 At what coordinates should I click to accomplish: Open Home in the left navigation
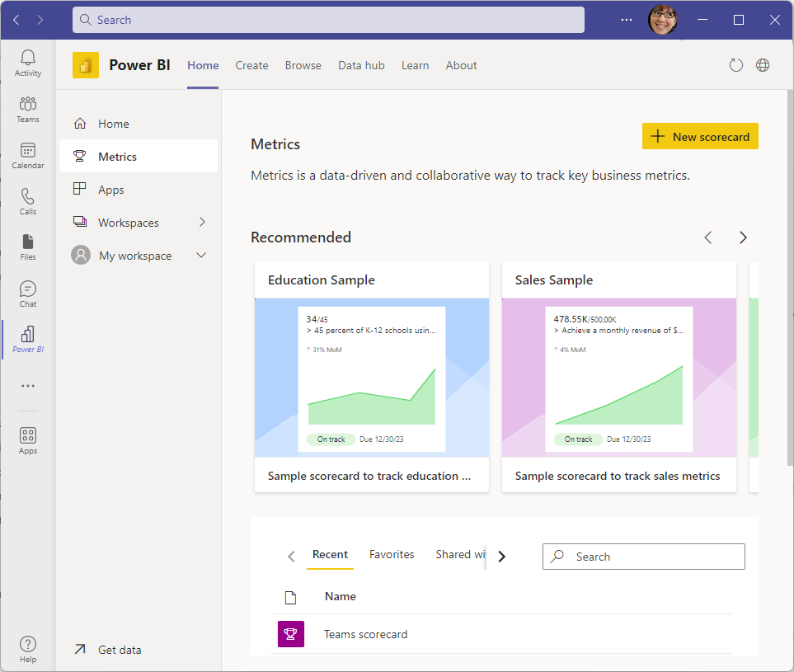click(139, 124)
